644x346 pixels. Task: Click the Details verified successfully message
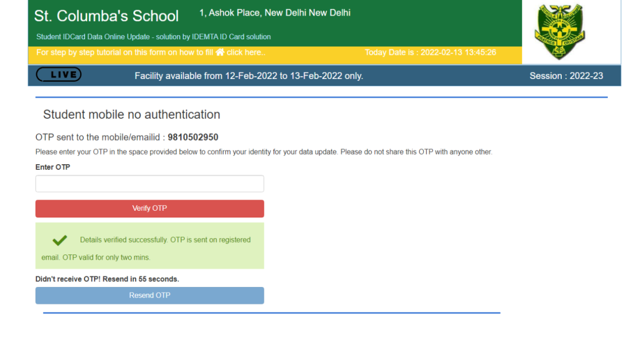(x=165, y=240)
